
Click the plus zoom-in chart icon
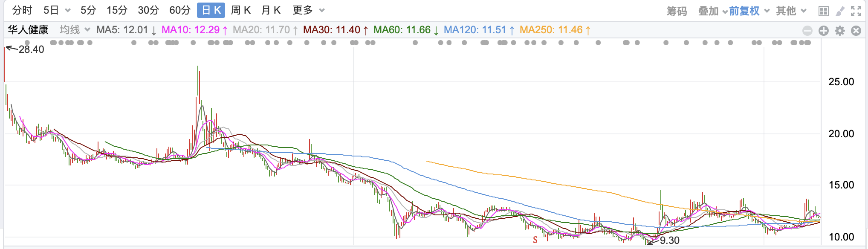824,31
